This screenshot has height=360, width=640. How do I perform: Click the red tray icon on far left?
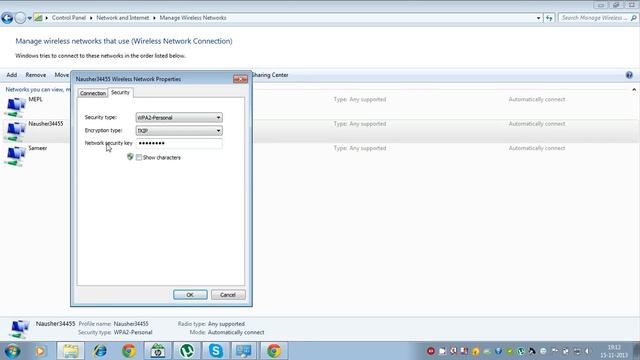(431, 351)
